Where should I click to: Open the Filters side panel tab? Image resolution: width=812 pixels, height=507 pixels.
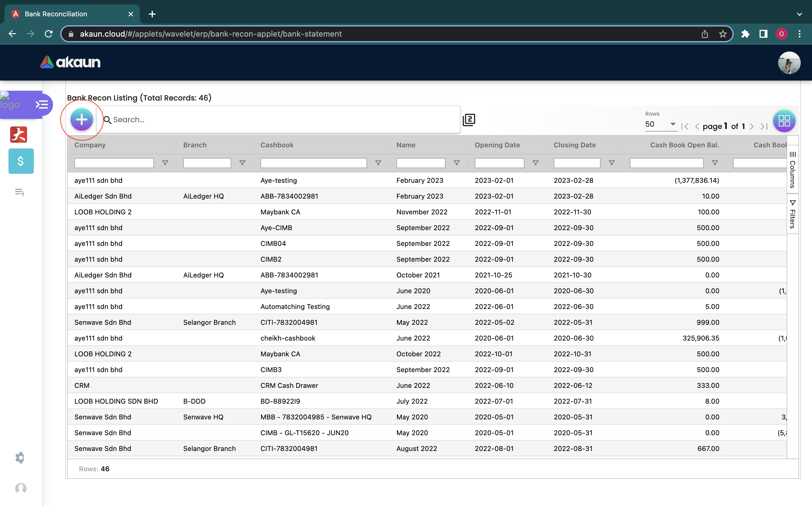[792, 215]
